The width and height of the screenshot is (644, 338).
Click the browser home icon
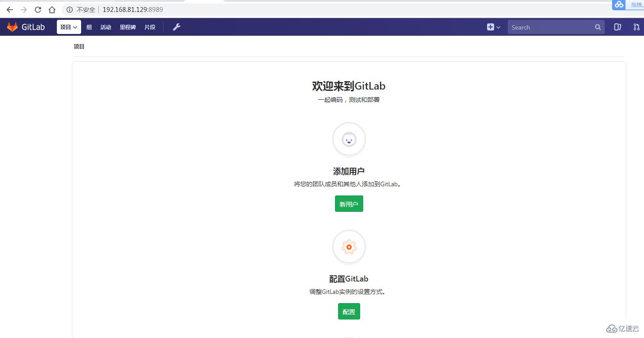pos(52,9)
